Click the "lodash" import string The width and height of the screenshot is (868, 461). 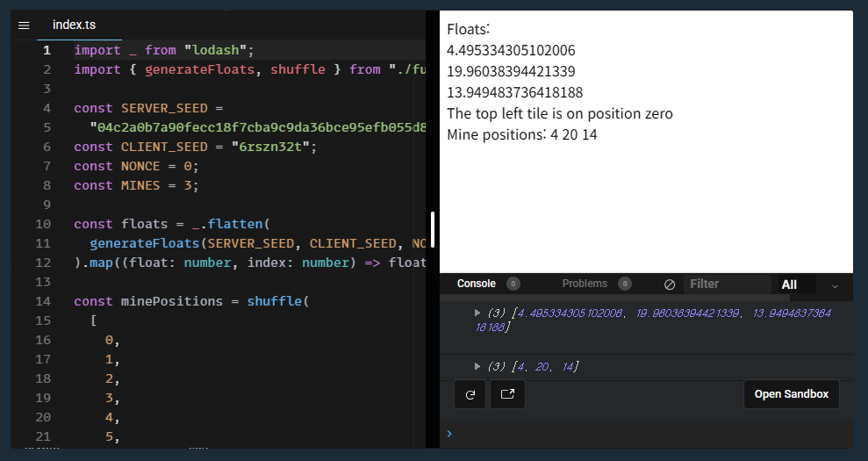tap(215, 50)
